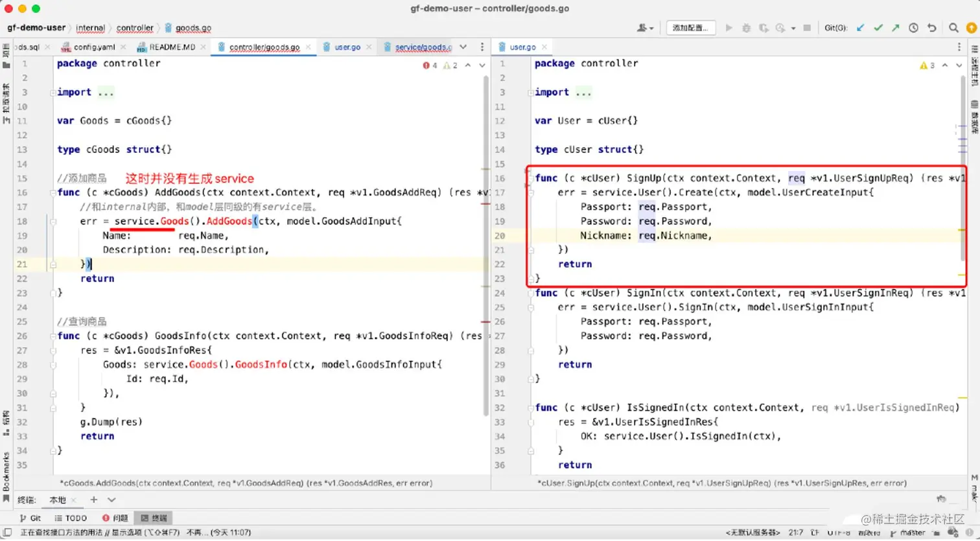Click Git commit green checkmark

coord(878,28)
